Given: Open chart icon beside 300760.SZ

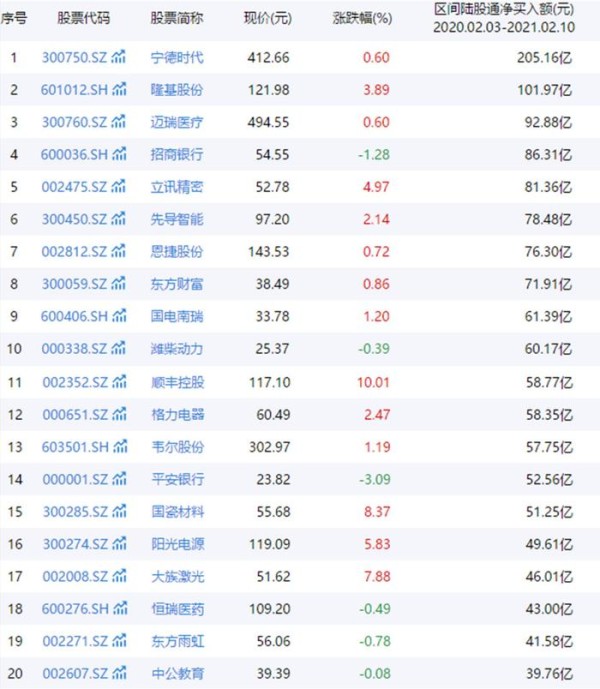Looking at the screenshot, I should (118, 121).
